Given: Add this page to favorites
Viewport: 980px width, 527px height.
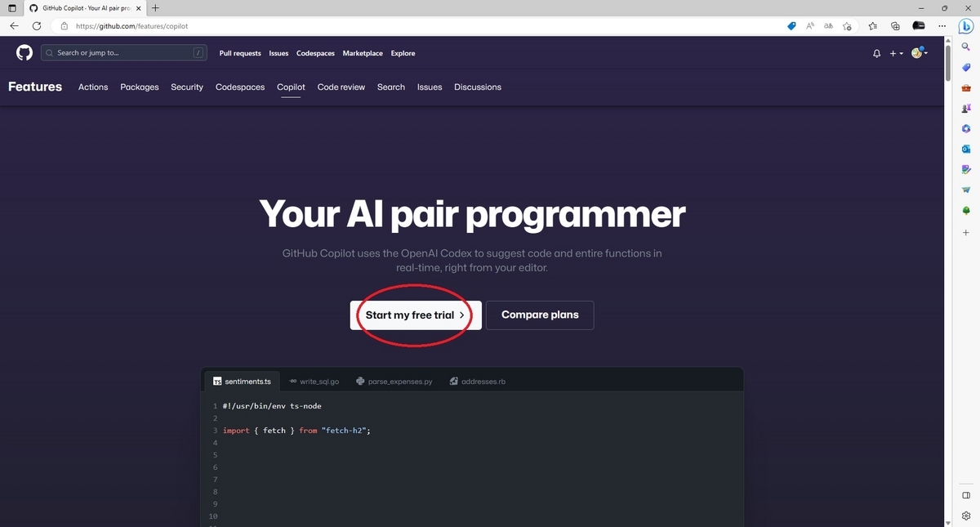Looking at the screenshot, I should (x=848, y=26).
